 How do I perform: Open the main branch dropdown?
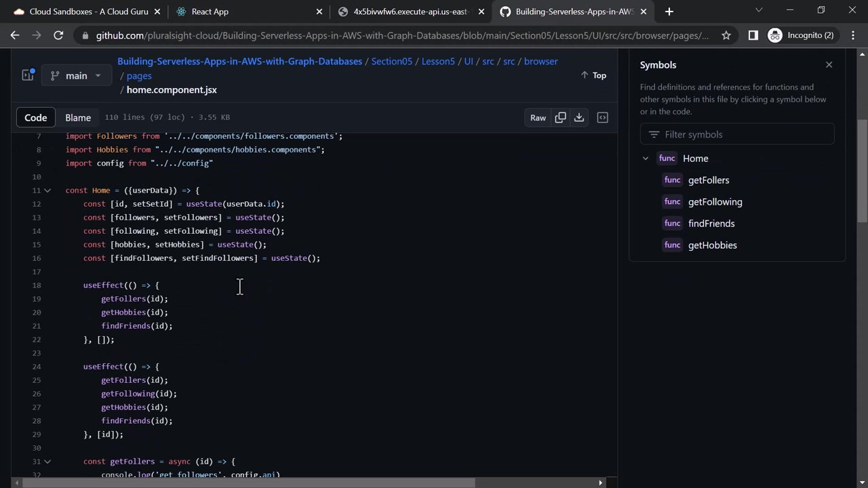[x=76, y=75]
